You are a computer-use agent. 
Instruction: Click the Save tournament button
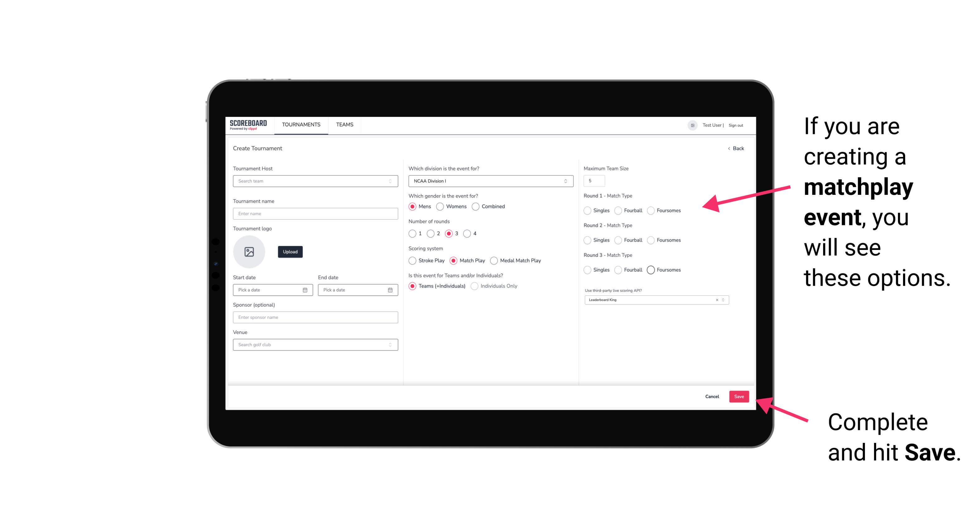pyautogui.click(x=739, y=396)
